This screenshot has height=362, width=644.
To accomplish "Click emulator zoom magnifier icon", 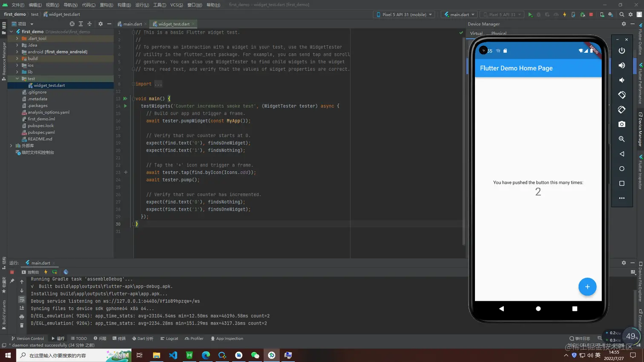I will [622, 139].
